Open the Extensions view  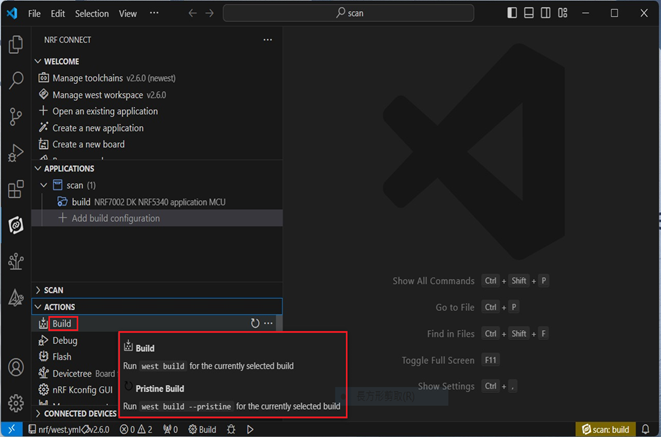point(15,189)
